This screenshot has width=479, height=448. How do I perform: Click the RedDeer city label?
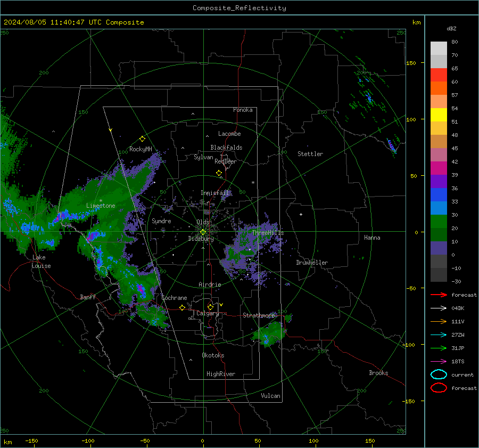coord(226,161)
